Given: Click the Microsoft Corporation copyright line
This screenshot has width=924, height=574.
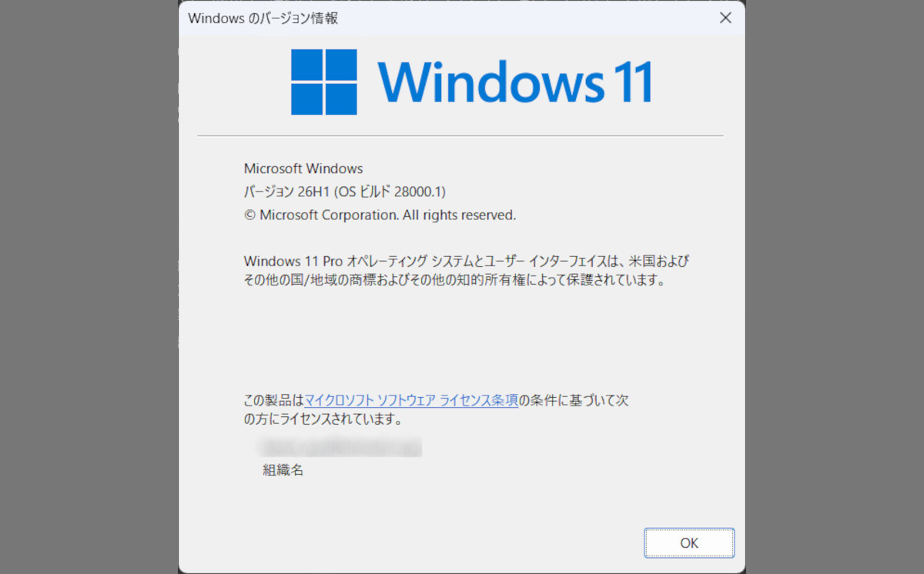Looking at the screenshot, I should (380, 215).
